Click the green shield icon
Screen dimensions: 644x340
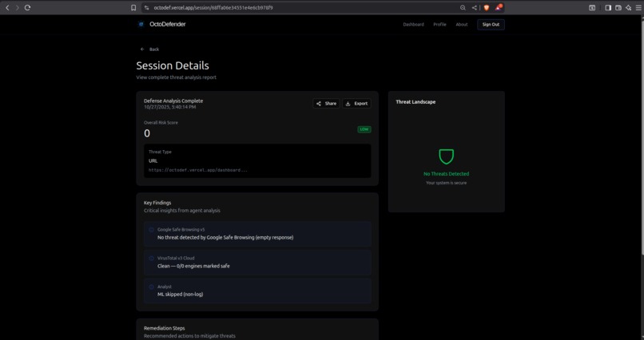[446, 156]
